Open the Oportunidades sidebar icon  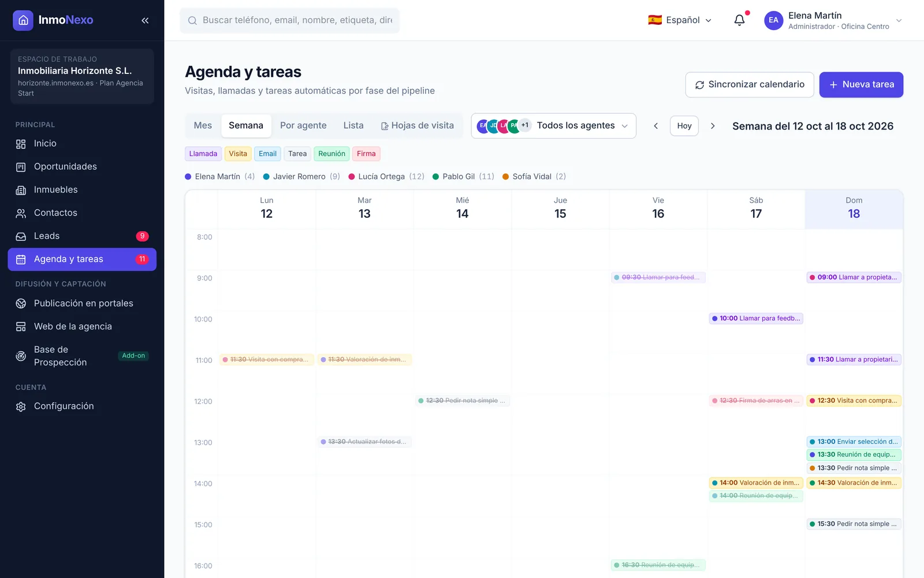pyautogui.click(x=21, y=167)
